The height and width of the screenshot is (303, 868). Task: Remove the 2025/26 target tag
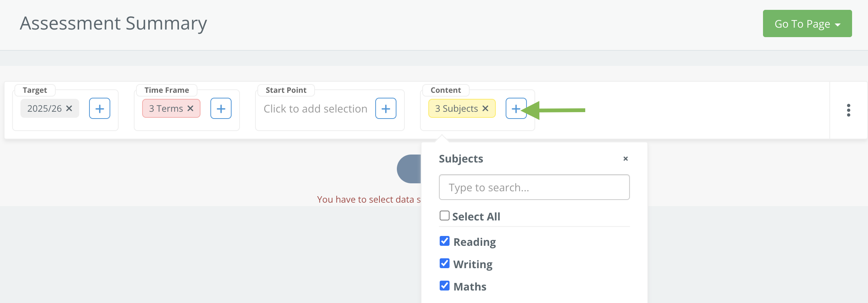(69, 109)
